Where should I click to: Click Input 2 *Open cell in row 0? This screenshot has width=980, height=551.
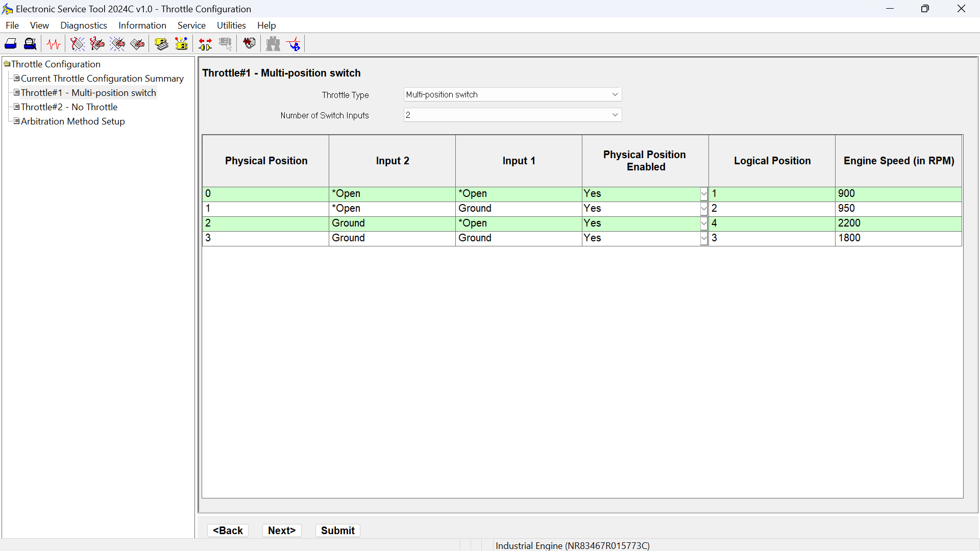[393, 194]
